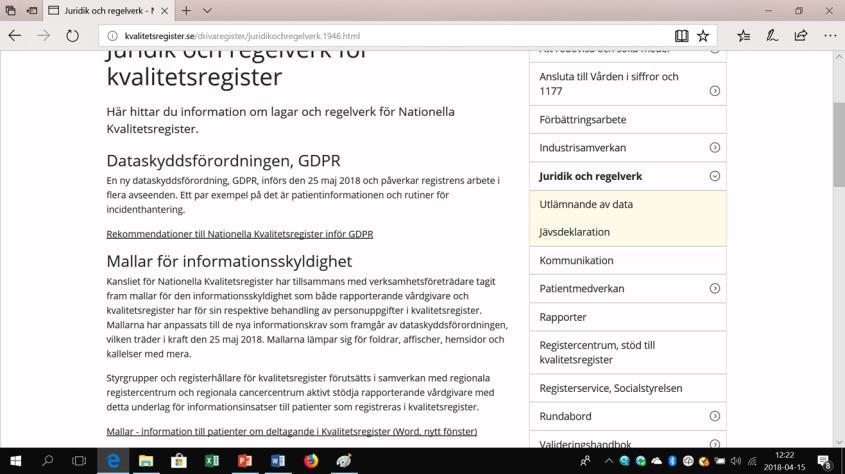Launch PowerPoint from the taskbar

[x=245, y=461]
